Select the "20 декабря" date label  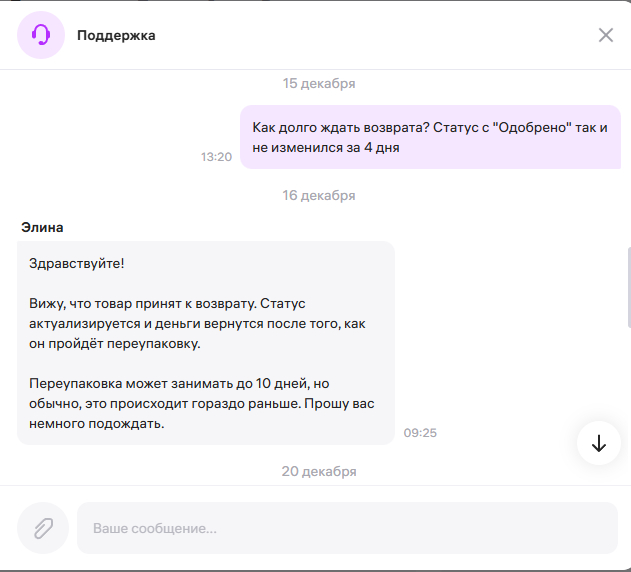click(x=319, y=471)
